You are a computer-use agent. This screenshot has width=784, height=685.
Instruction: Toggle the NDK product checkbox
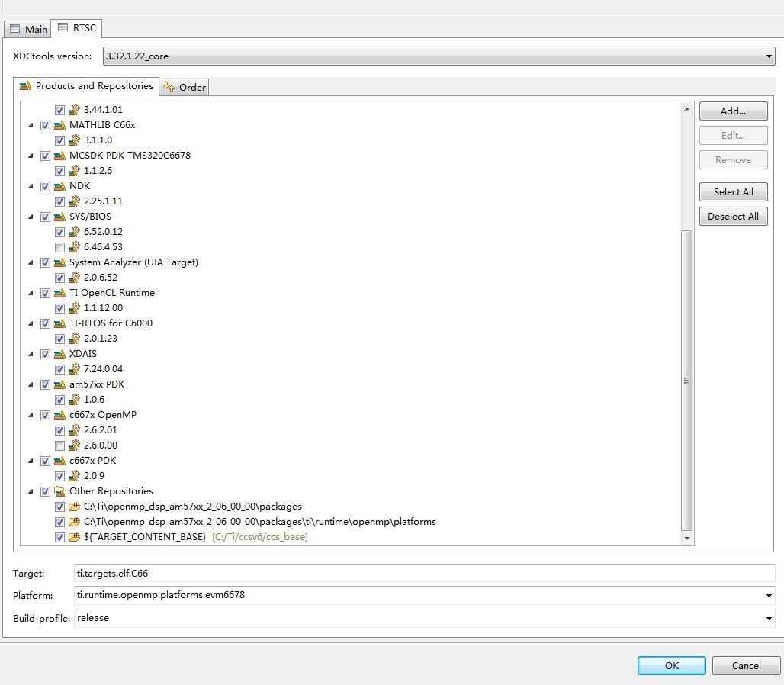tap(45, 186)
